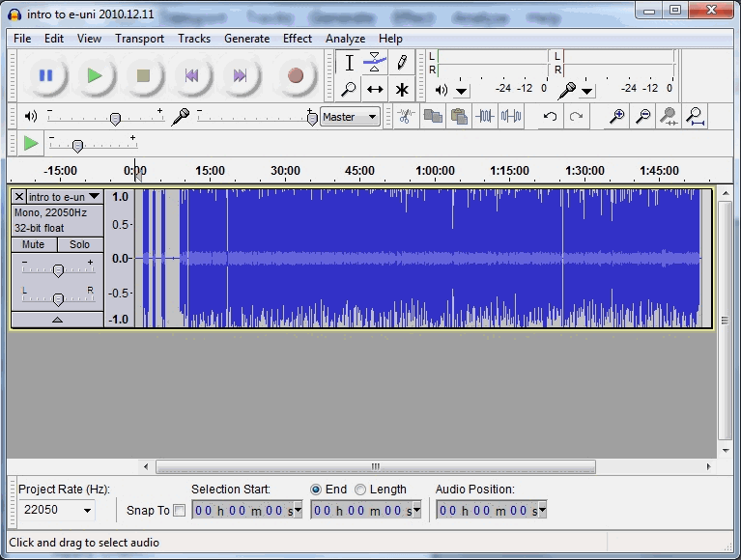
Task: Select the Time Shift tool
Action: [375, 90]
